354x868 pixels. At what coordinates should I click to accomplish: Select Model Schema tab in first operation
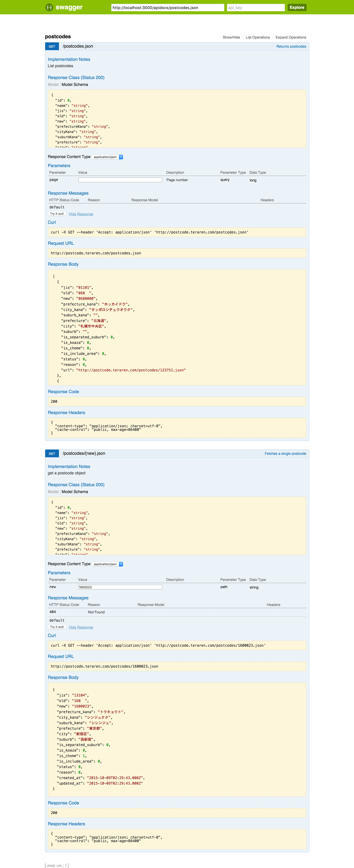coord(75,85)
